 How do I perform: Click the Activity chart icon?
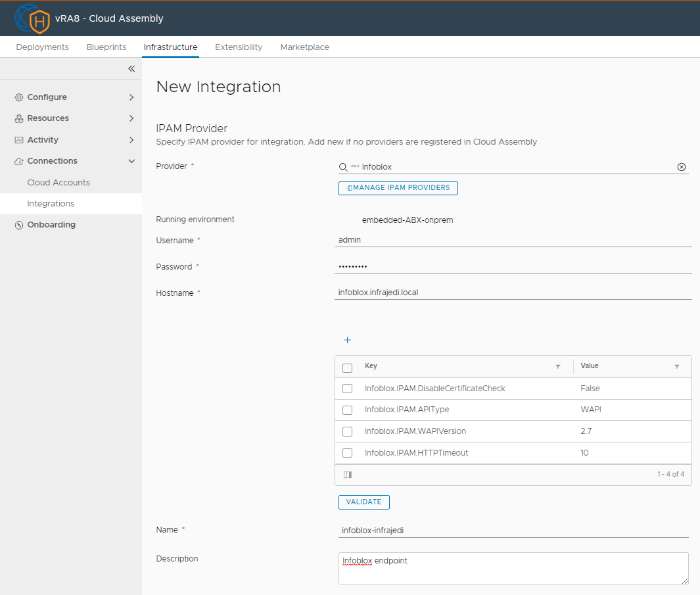click(x=19, y=140)
